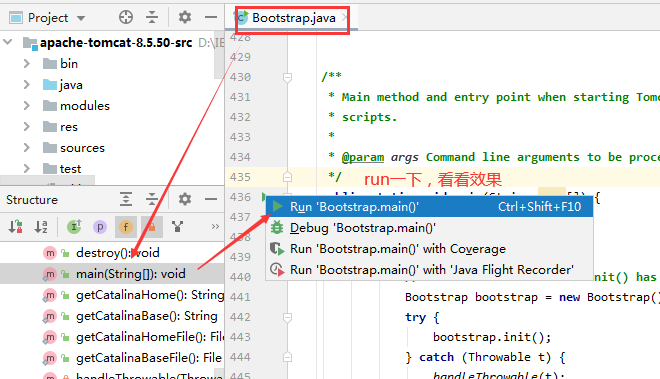Select getCatalinaBaseFile(): File in Structure
The width and height of the screenshot is (660, 379).
tap(112, 358)
